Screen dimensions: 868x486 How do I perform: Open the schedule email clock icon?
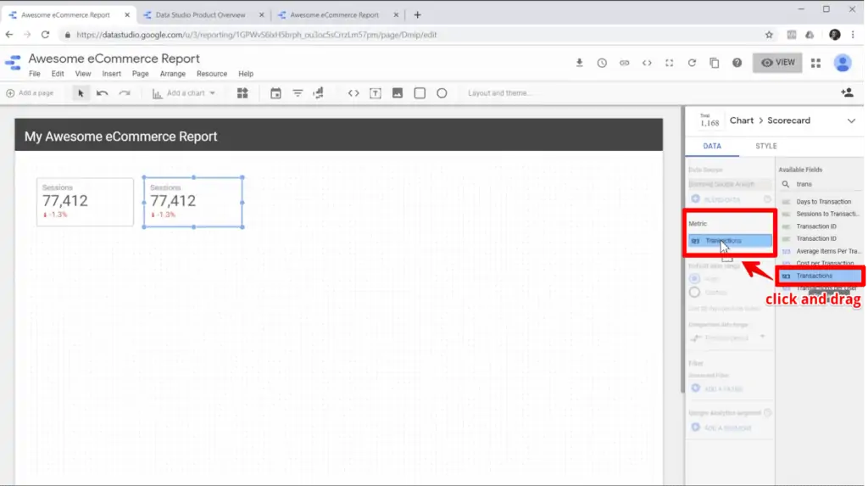602,63
